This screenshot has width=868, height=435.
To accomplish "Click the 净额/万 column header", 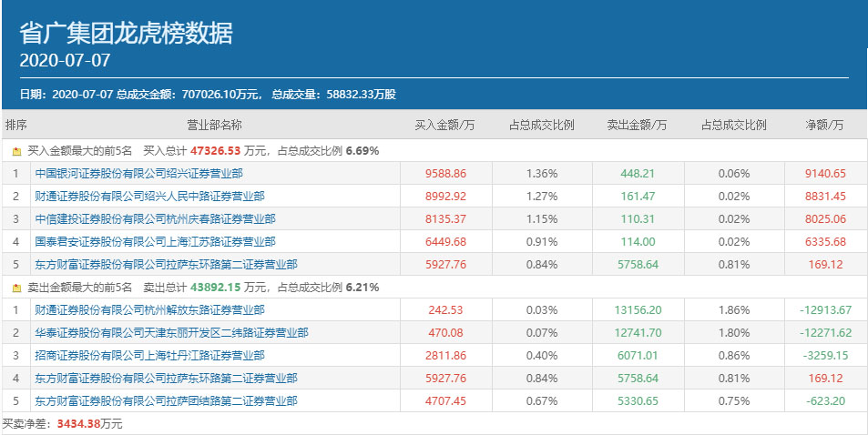I will (824, 124).
